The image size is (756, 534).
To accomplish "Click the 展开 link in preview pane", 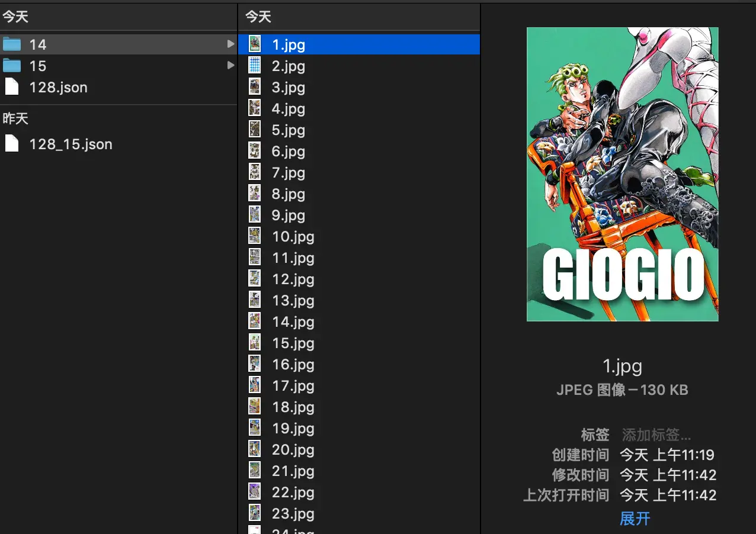I will click(635, 519).
